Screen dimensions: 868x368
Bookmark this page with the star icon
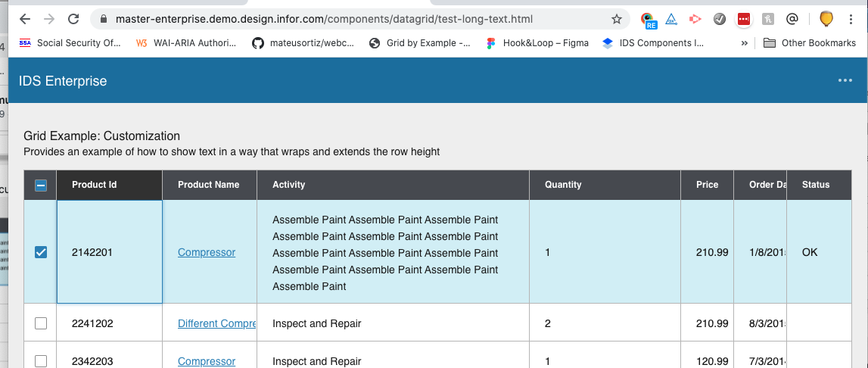coord(617,19)
